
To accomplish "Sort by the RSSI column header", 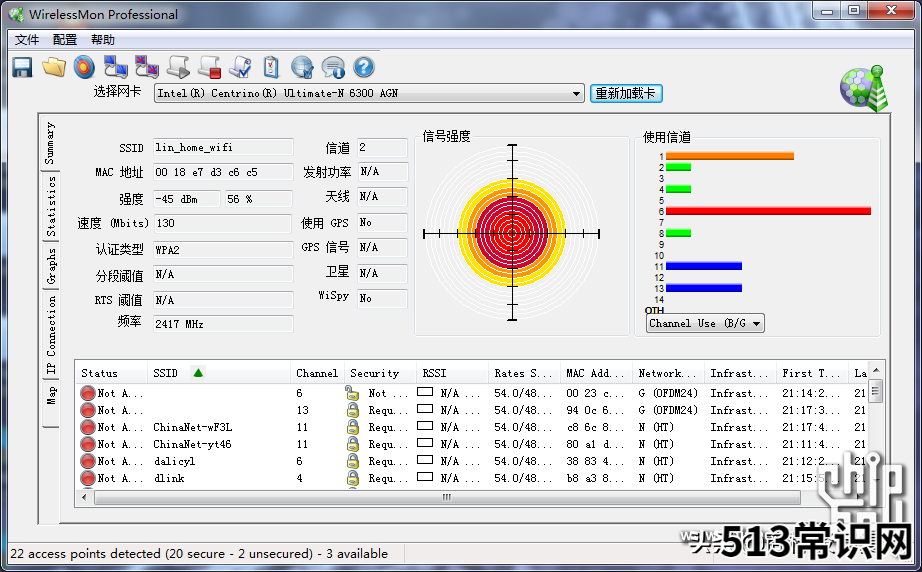I will coord(452,373).
